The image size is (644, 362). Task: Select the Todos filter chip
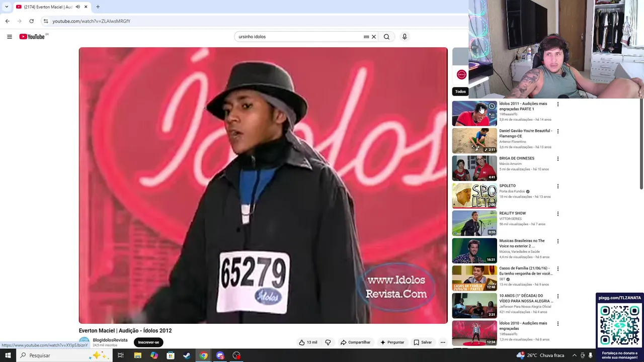click(460, 92)
